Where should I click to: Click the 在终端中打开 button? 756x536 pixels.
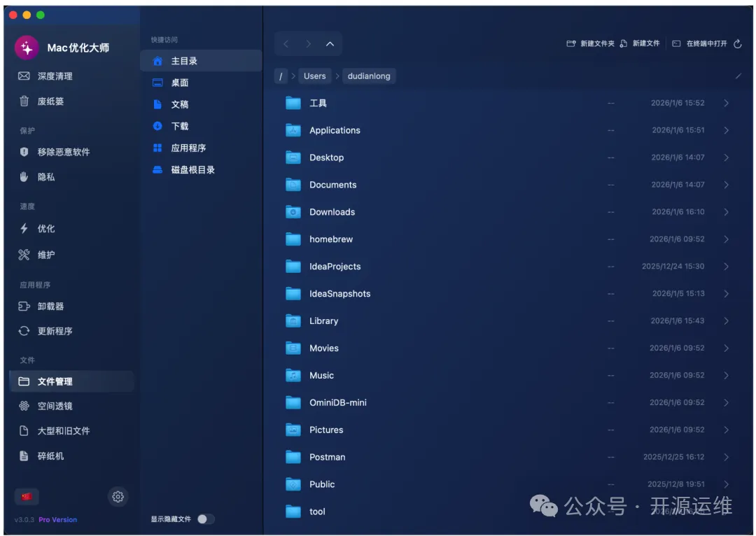pyautogui.click(x=700, y=43)
